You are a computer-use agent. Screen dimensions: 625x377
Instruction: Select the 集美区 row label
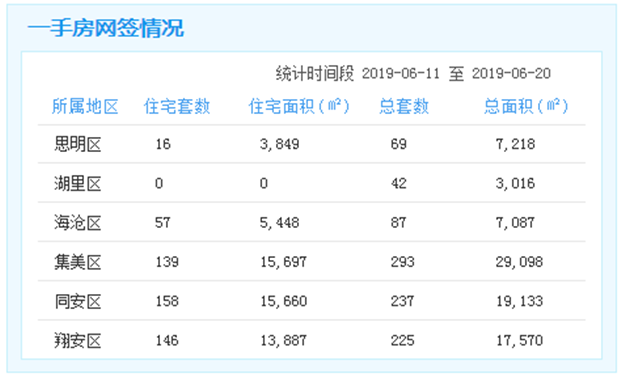78,262
